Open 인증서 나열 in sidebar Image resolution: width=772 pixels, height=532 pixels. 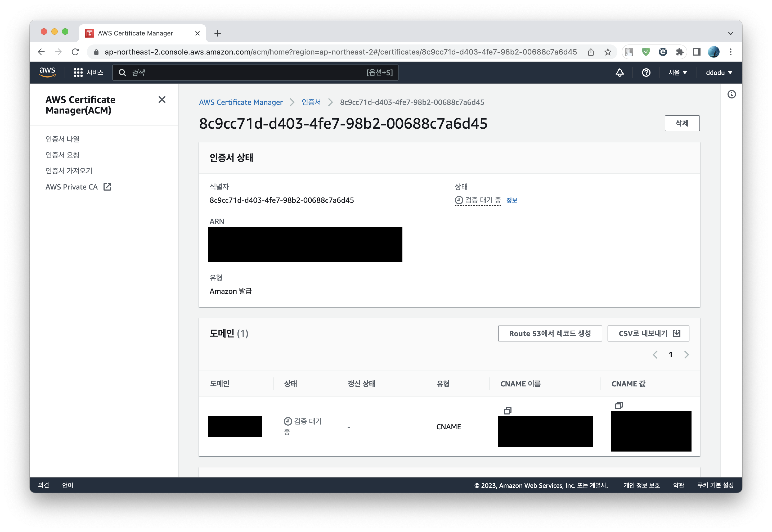click(x=62, y=139)
